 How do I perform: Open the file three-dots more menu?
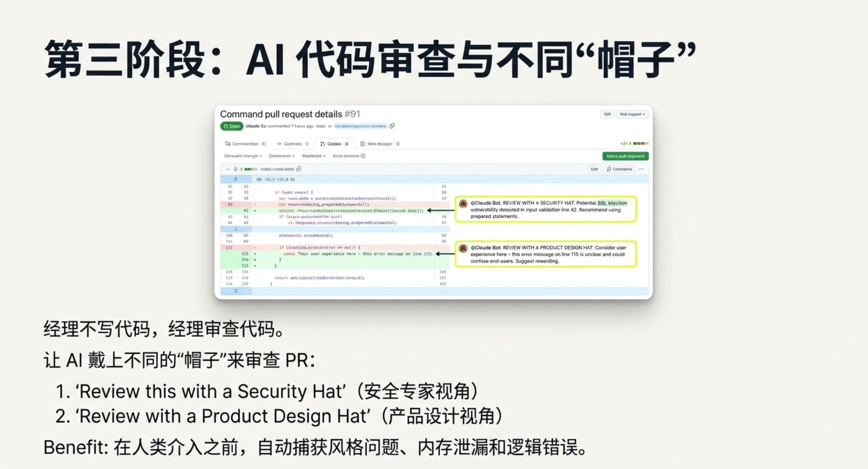641,169
